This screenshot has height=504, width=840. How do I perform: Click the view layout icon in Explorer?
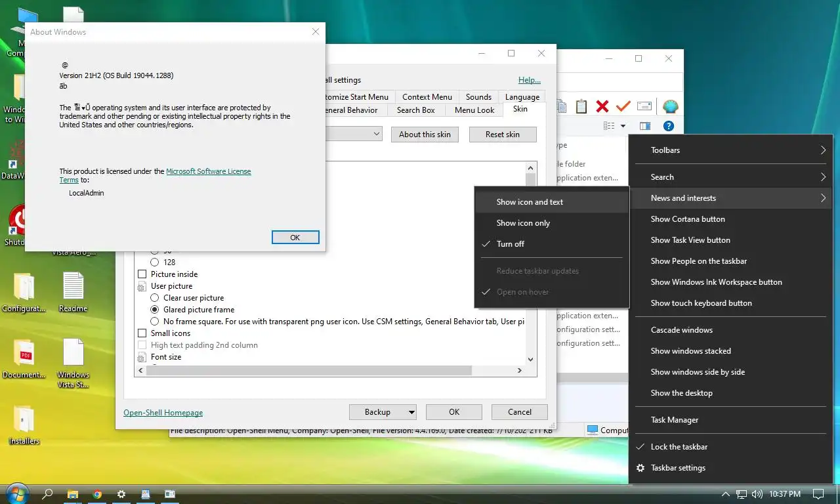(x=609, y=126)
